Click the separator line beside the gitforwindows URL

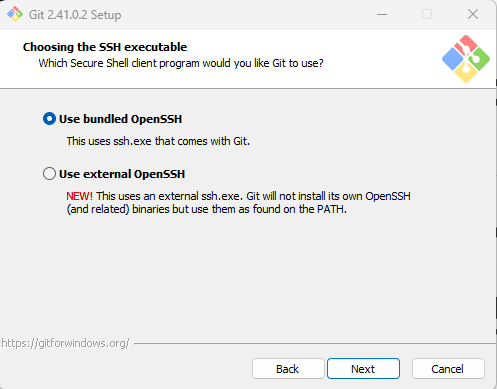[315, 343]
